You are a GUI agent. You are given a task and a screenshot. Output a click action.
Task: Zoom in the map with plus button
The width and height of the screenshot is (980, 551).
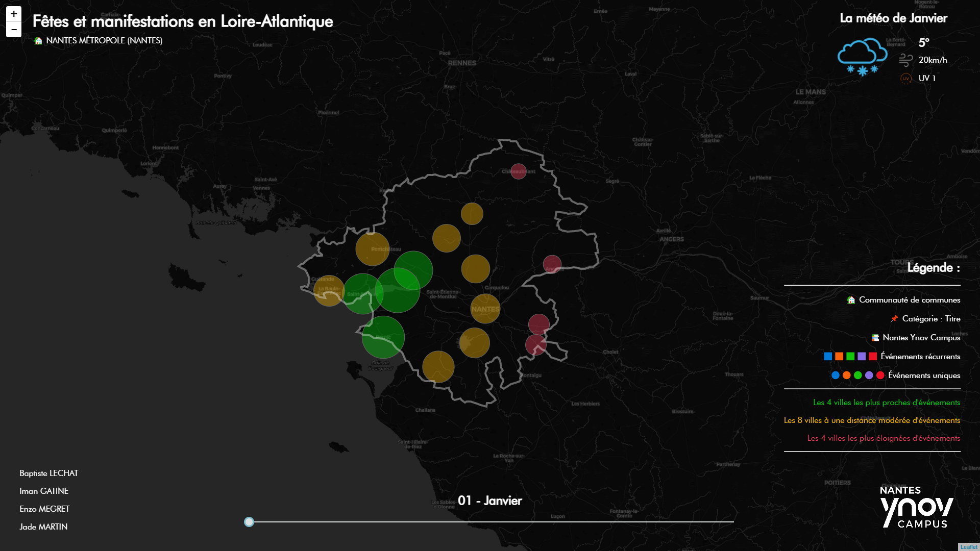click(14, 14)
